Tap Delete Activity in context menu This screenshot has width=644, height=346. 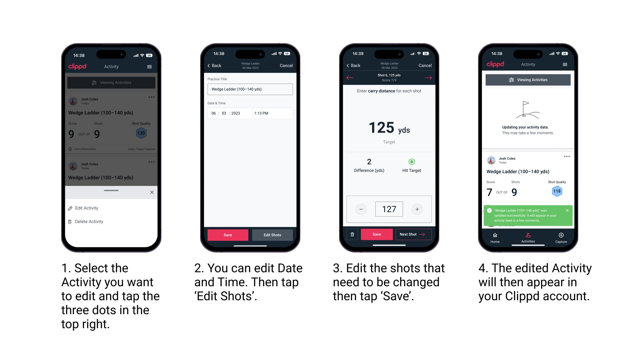point(89,221)
